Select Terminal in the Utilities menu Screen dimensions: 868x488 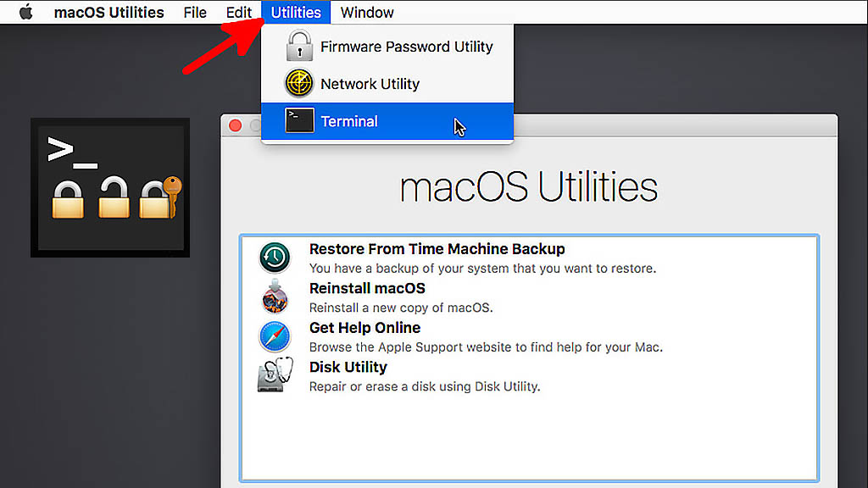(x=387, y=121)
